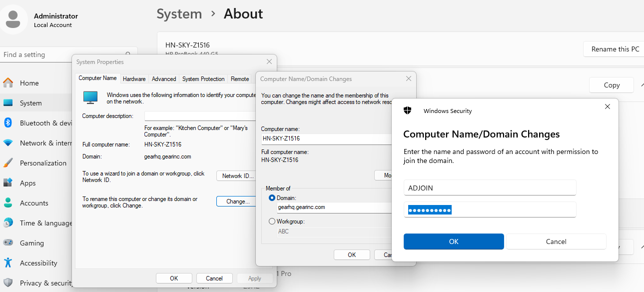
Task: Click the Computer description text box
Action: click(200, 116)
